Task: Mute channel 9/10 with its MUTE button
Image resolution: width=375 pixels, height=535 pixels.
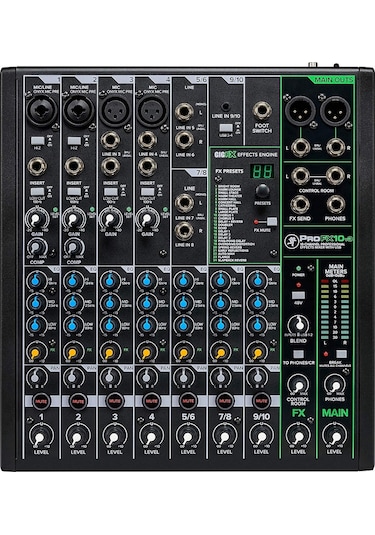Action: 261,401
